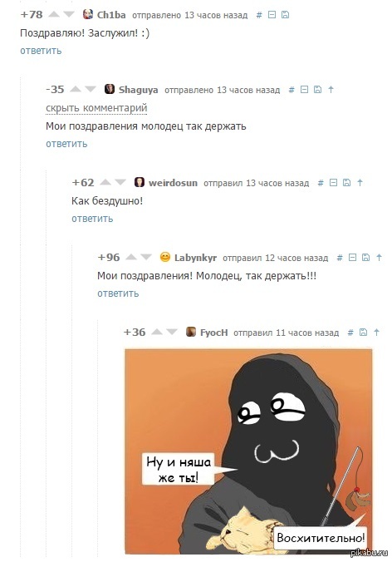Save FyocH's comment with floppy icon
Image resolution: width=392 pixels, height=562 pixels.
(363, 333)
